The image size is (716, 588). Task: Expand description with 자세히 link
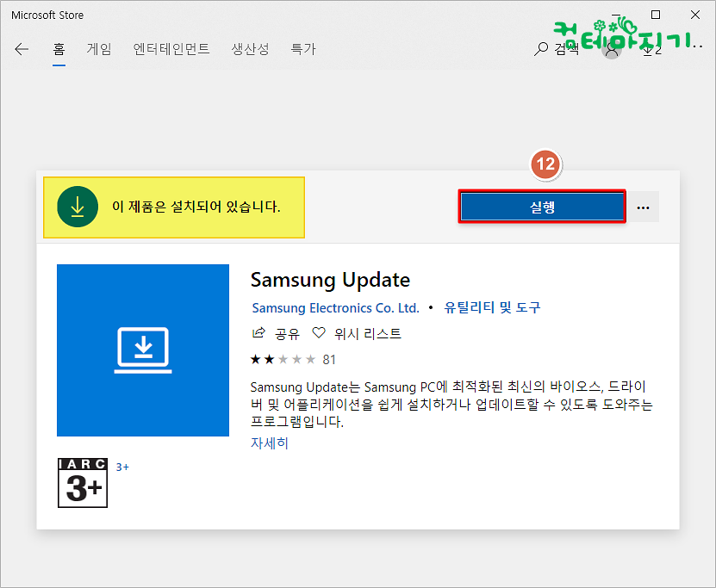[x=270, y=443]
